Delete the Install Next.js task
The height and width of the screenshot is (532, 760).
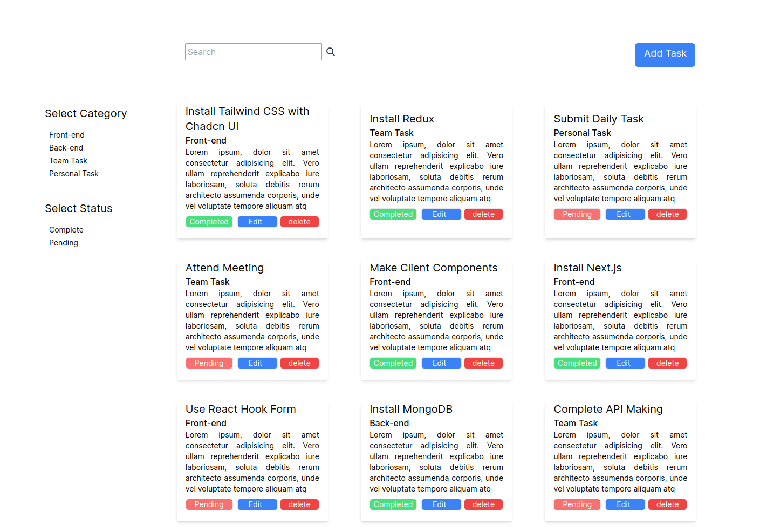tap(667, 363)
